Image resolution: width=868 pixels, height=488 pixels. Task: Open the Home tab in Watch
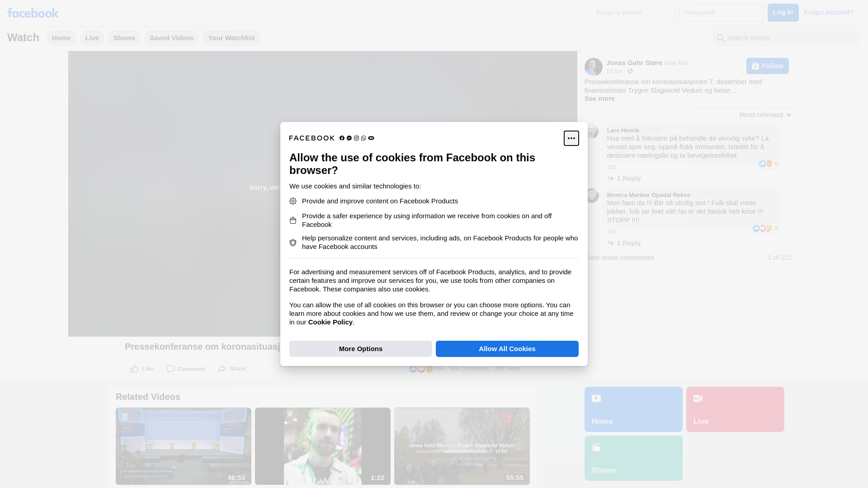point(61,38)
